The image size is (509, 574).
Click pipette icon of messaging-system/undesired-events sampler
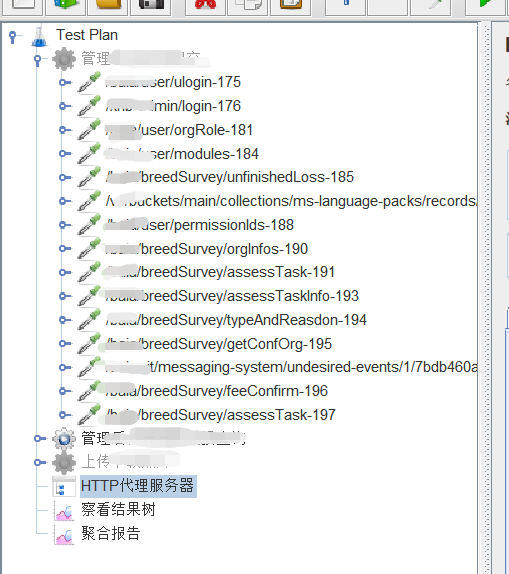[x=89, y=367]
